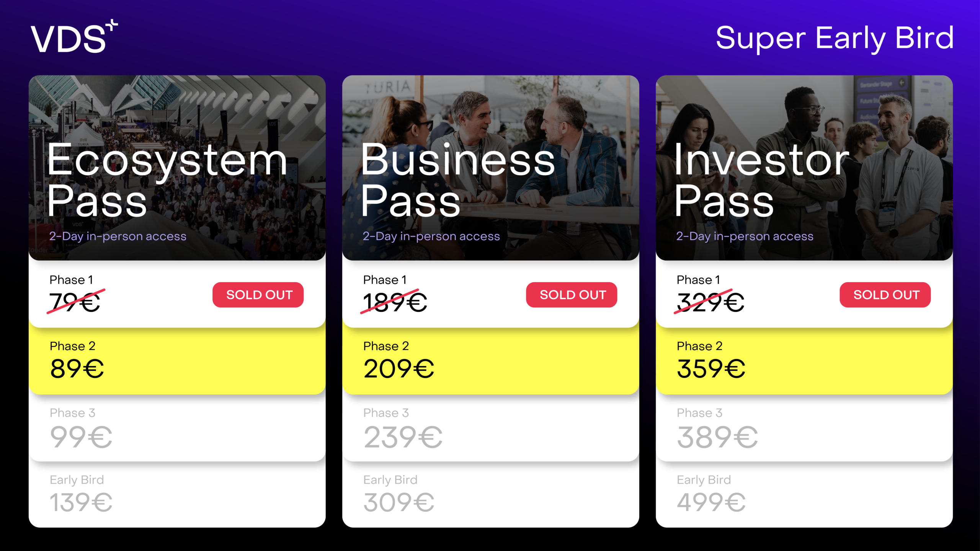This screenshot has height=551, width=980.
Task: Click crossed-out 79€ Phase 1 price
Action: pyautogui.click(x=75, y=302)
